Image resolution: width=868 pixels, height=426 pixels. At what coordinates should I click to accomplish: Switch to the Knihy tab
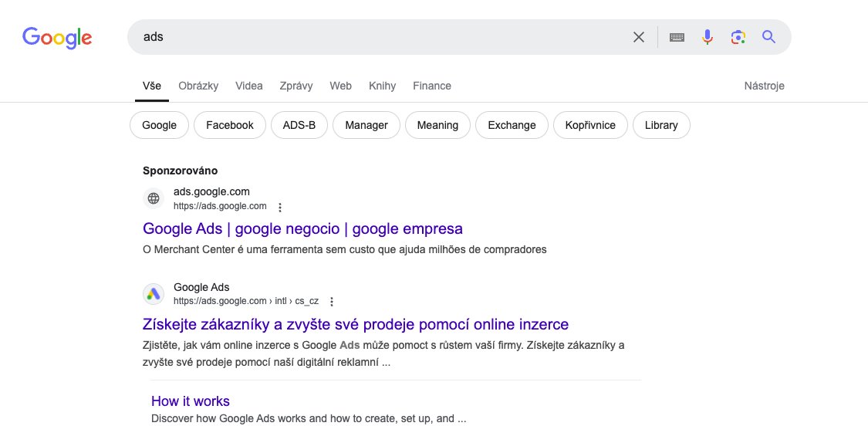[382, 86]
